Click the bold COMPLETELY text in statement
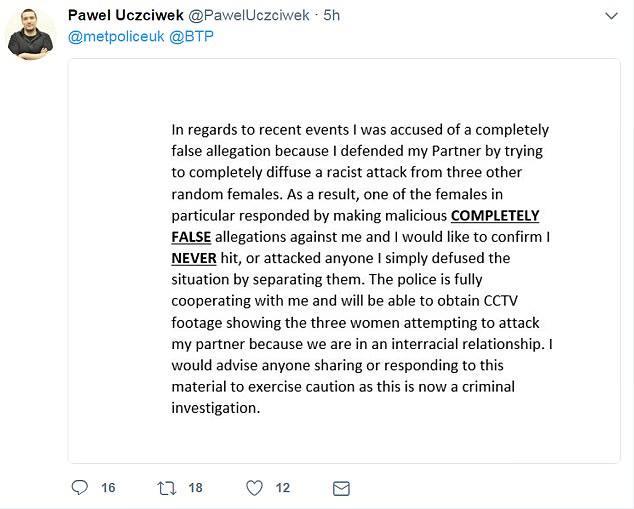The width and height of the screenshot is (634, 509). [x=495, y=215]
